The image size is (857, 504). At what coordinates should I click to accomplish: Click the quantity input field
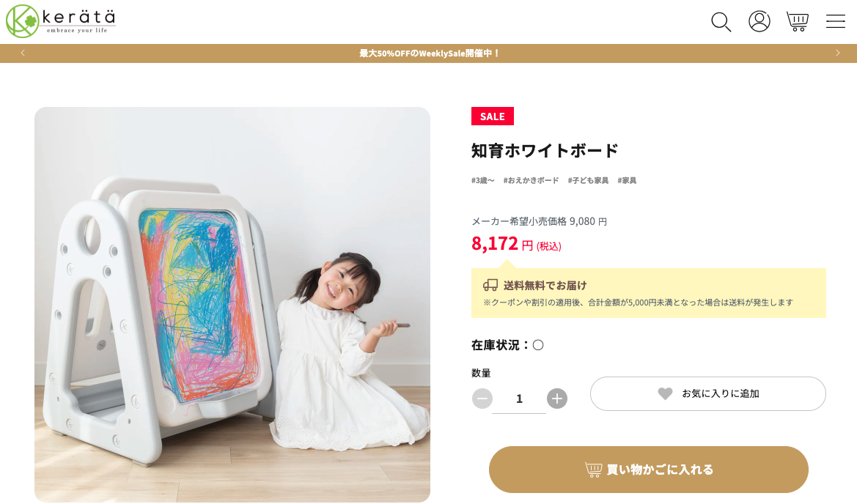(x=519, y=399)
